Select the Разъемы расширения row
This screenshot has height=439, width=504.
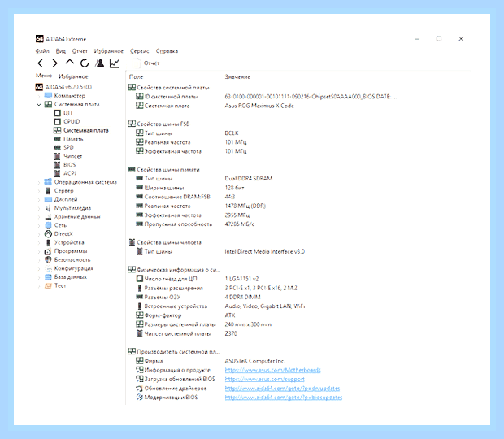click(216, 288)
